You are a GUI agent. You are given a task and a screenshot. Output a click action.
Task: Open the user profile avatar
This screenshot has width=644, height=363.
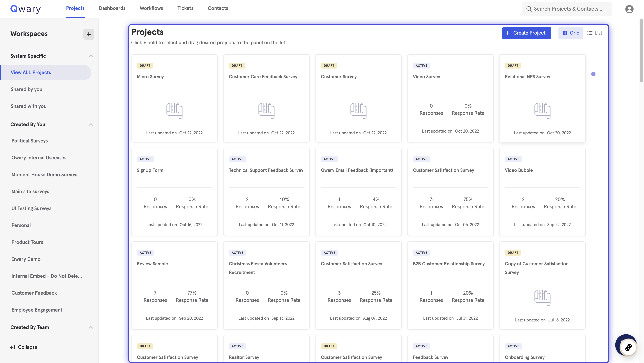click(x=629, y=9)
